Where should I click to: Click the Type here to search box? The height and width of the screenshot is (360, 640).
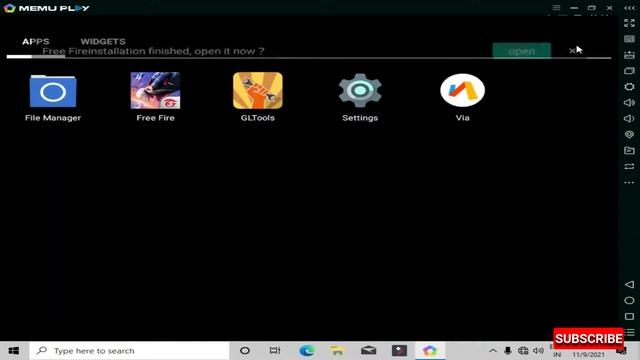[129, 351]
